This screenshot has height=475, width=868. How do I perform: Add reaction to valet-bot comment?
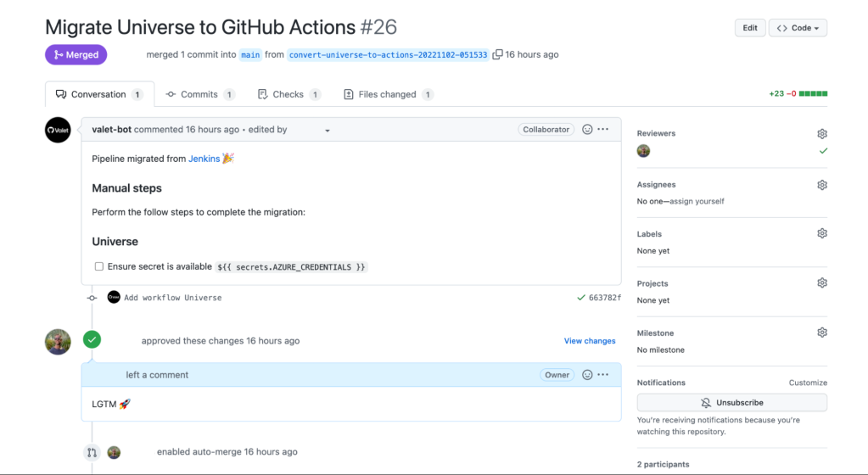tap(587, 129)
